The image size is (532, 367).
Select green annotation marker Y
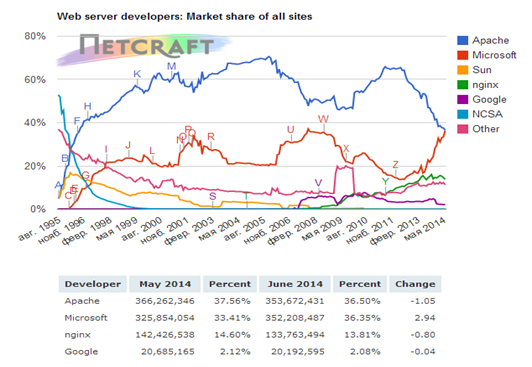point(385,181)
